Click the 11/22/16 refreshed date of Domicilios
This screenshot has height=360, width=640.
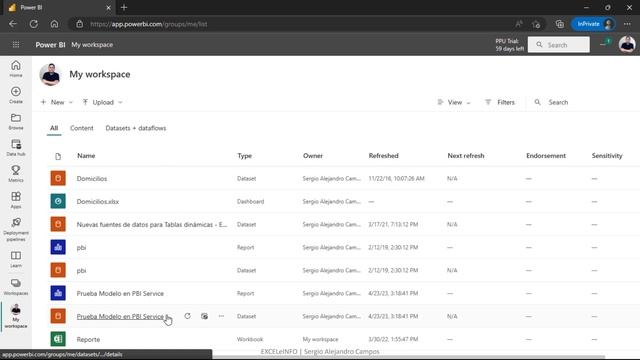click(396, 178)
